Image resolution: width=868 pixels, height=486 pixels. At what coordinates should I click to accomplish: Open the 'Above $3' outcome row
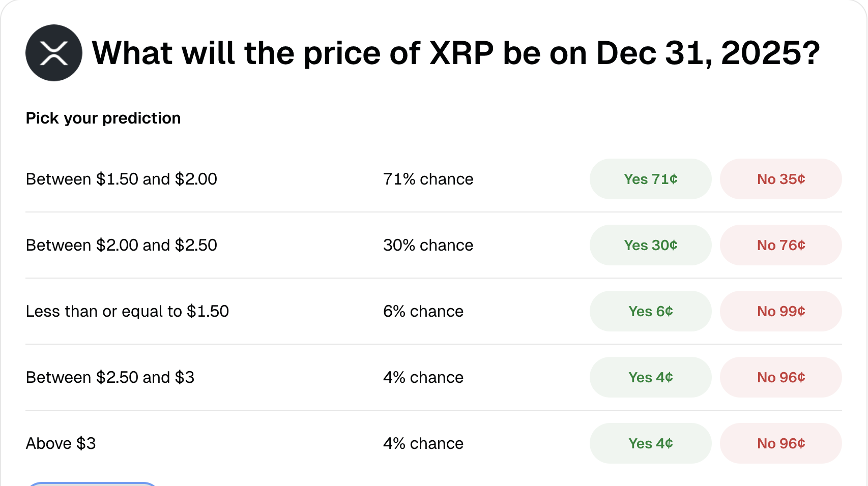tap(61, 443)
